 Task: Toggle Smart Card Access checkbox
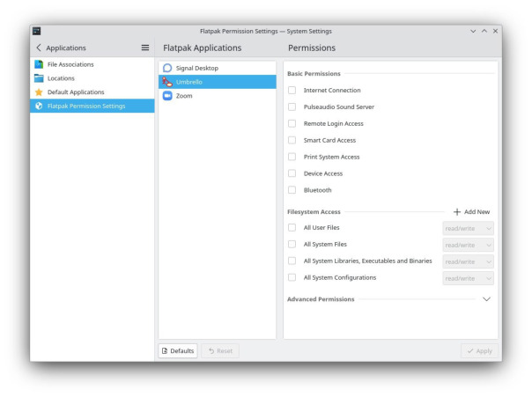[292, 140]
